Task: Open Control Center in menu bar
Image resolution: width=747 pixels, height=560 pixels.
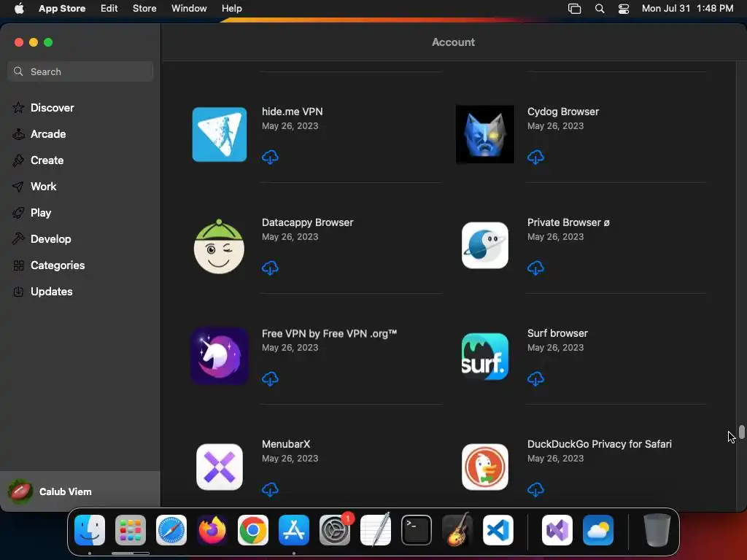Action: (624, 9)
